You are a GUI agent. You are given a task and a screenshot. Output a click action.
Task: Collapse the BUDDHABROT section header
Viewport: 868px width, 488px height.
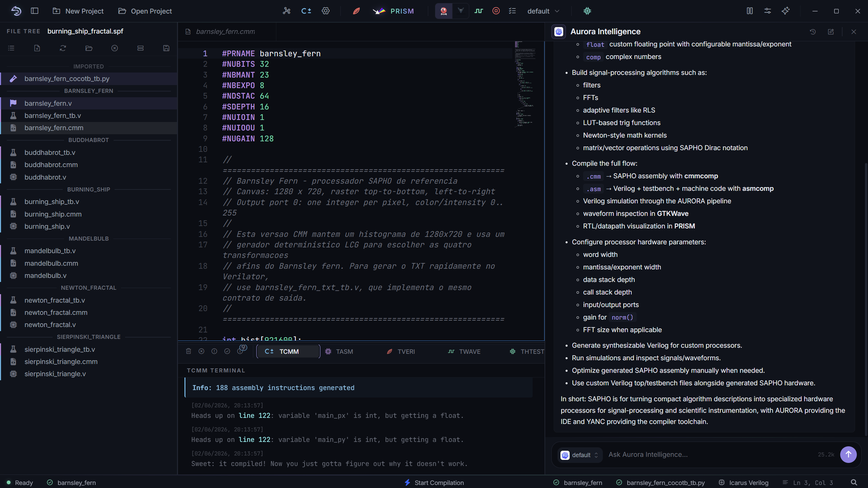(x=88, y=140)
